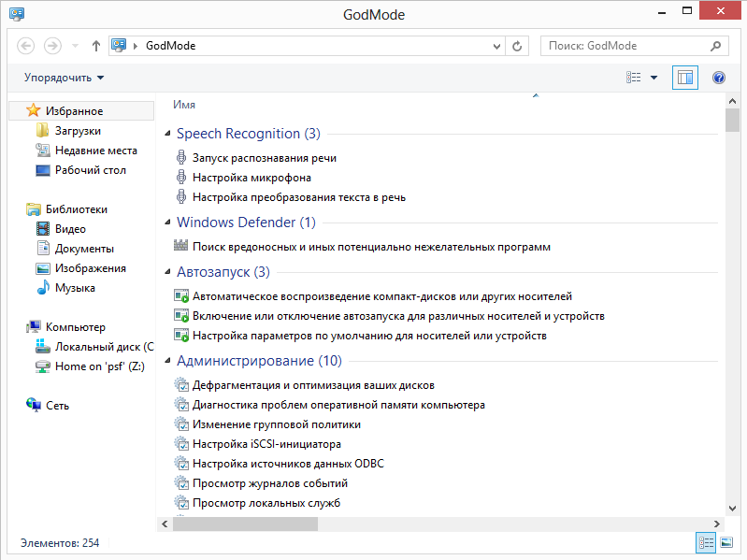Select Загрузки in navigation pane
The width and height of the screenshot is (747, 560).
coord(78,131)
